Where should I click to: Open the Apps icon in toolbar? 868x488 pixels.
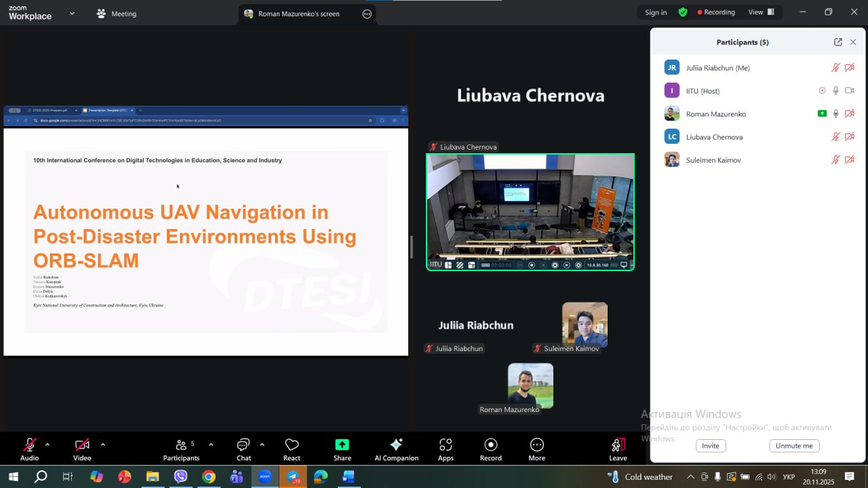click(446, 445)
